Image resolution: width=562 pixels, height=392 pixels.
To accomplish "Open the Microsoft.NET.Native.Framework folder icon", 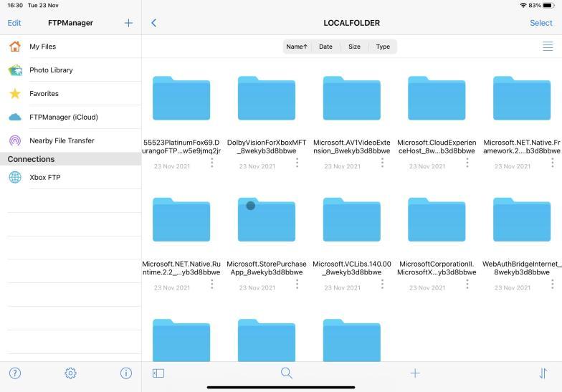I will click(522, 97).
